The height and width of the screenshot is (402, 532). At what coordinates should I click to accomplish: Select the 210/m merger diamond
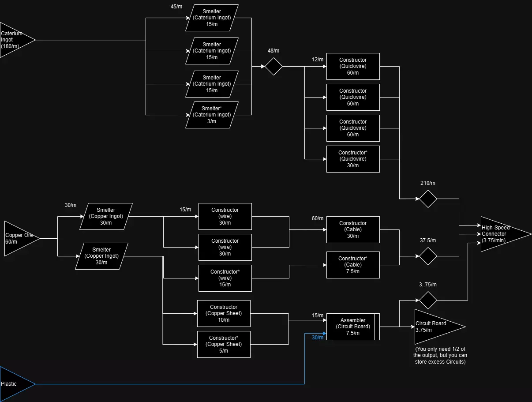pos(428,199)
